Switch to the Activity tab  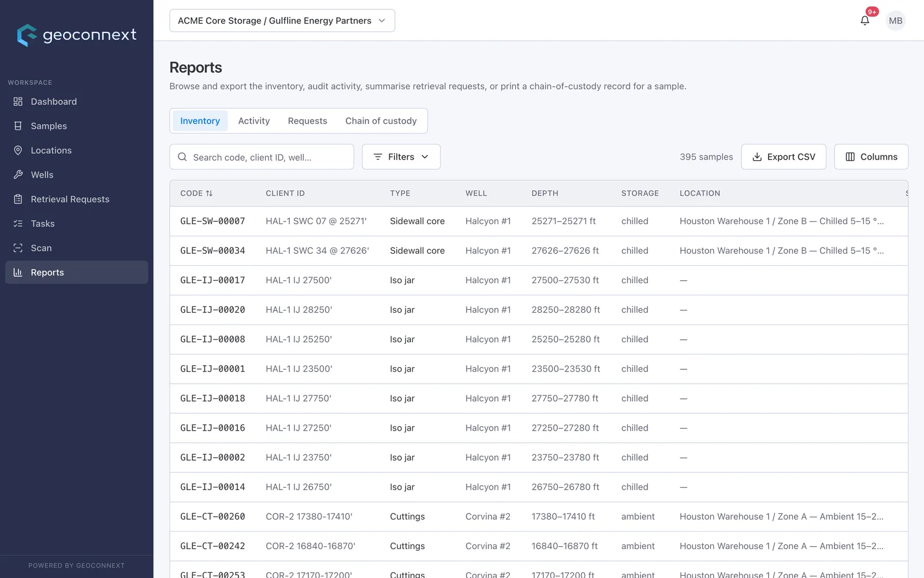point(254,121)
